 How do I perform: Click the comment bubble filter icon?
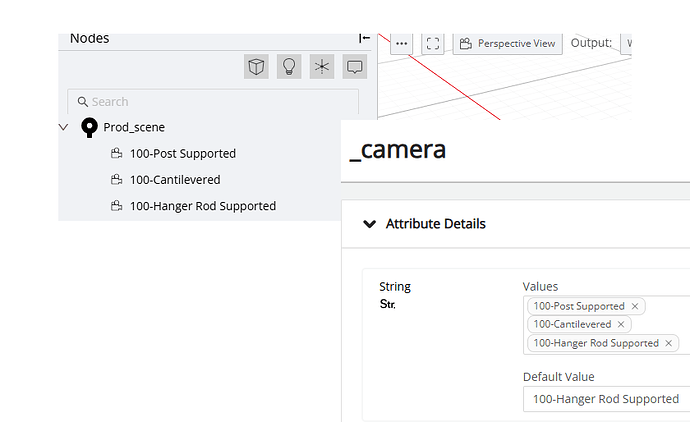point(354,67)
